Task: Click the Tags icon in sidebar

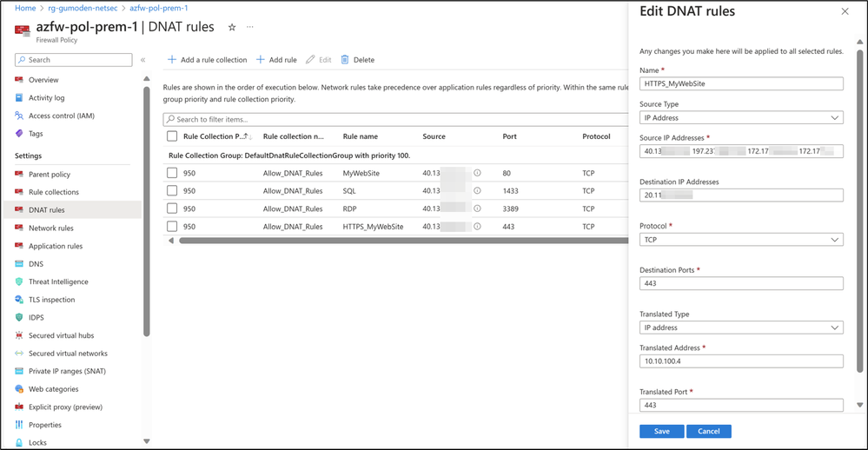Action: (x=19, y=134)
